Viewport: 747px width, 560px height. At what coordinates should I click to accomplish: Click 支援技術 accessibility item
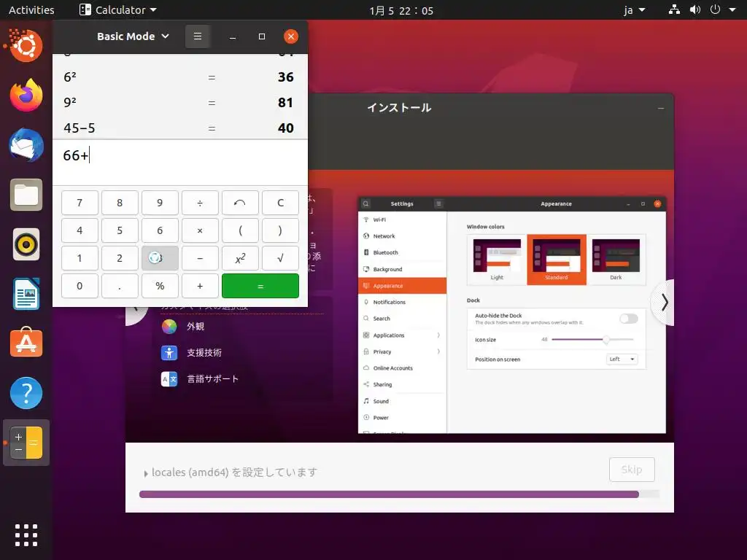pos(192,353)
